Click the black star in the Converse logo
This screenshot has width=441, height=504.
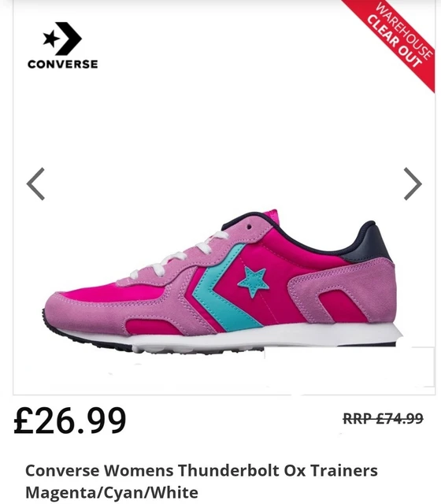(x=51, y=39)
